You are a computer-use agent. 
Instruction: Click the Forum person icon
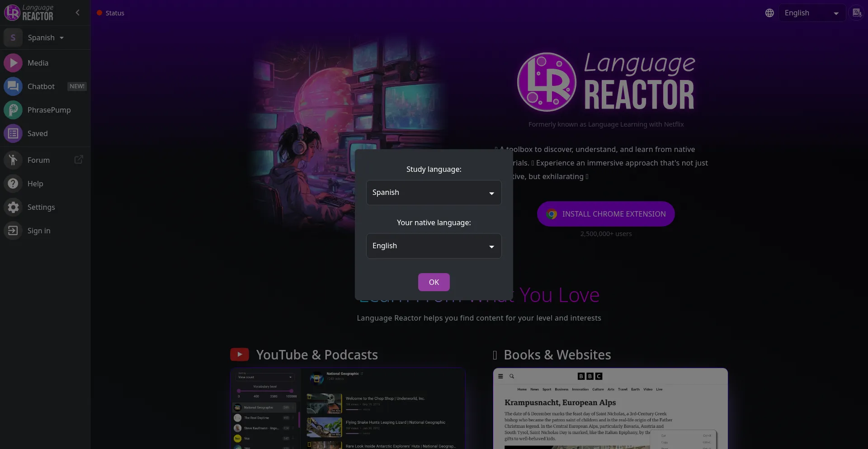13,160
